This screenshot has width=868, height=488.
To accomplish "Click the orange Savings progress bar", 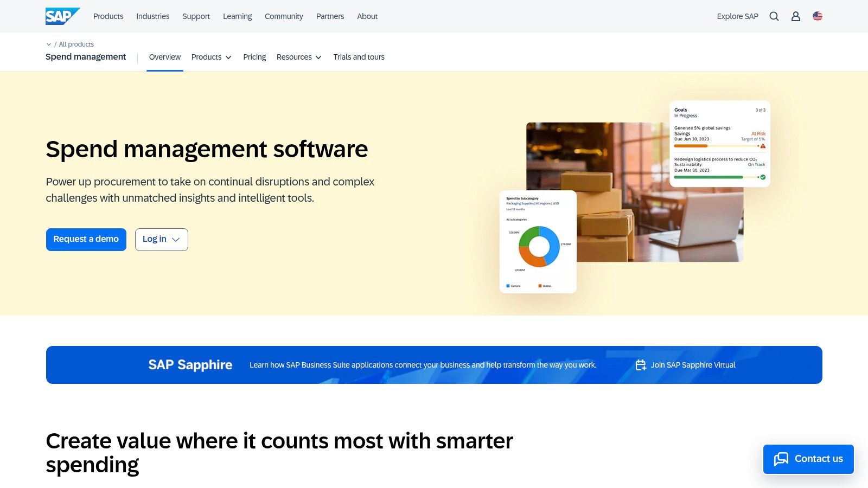I will coord(691,146).
